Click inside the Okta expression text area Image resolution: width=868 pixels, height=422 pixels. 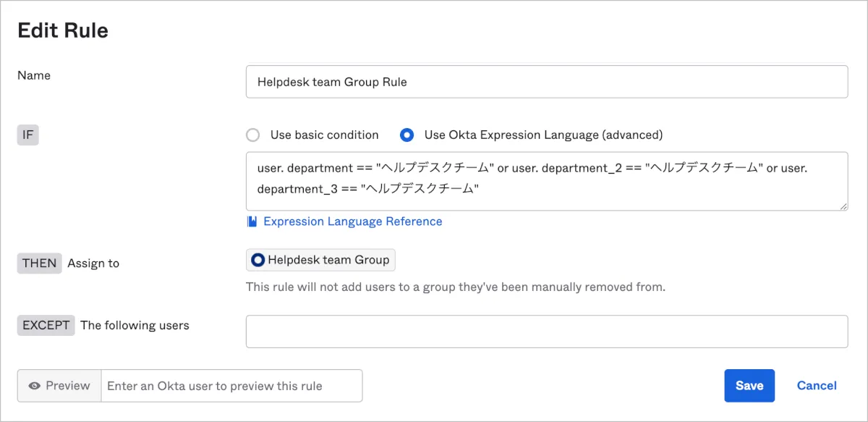click(546, 181)
